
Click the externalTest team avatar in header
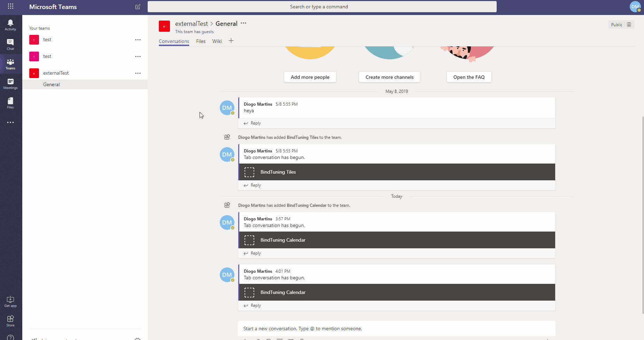coord(164,26)
